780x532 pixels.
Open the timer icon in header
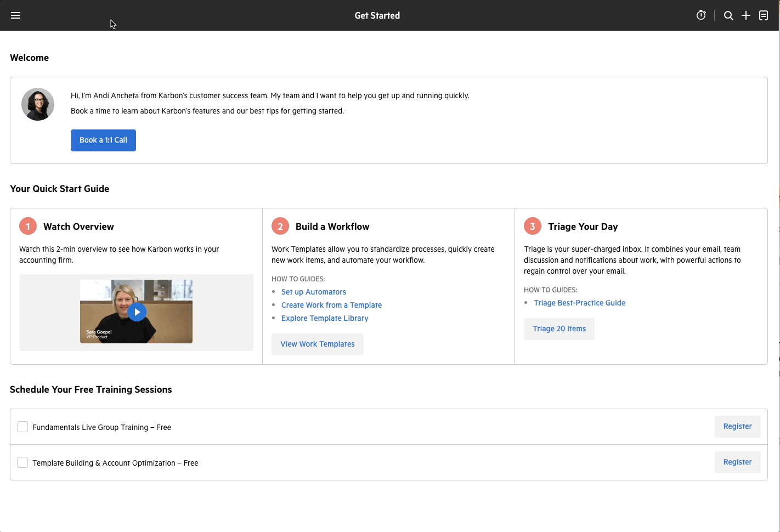pos(701,15)
